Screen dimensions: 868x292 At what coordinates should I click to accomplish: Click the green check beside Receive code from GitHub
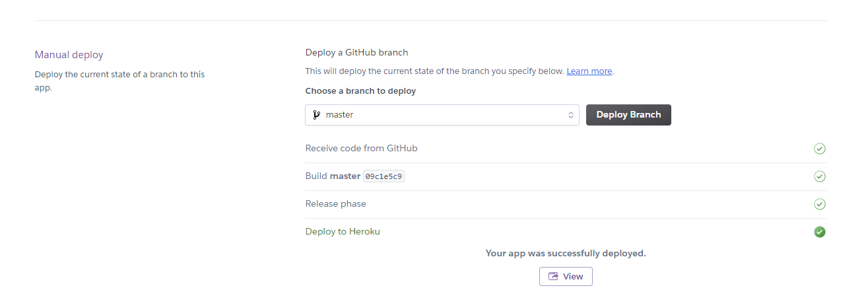click(820, 149)
